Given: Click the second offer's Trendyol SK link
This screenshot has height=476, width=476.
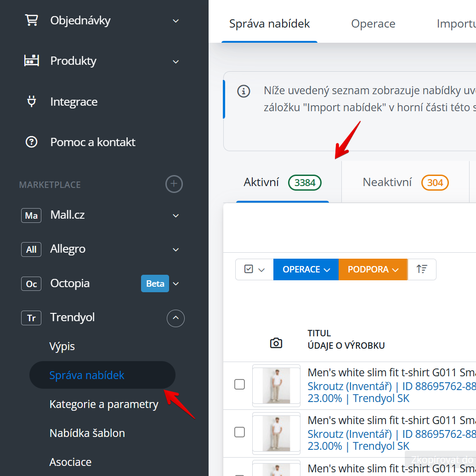Looking at the screenshot, I should 381,446.
